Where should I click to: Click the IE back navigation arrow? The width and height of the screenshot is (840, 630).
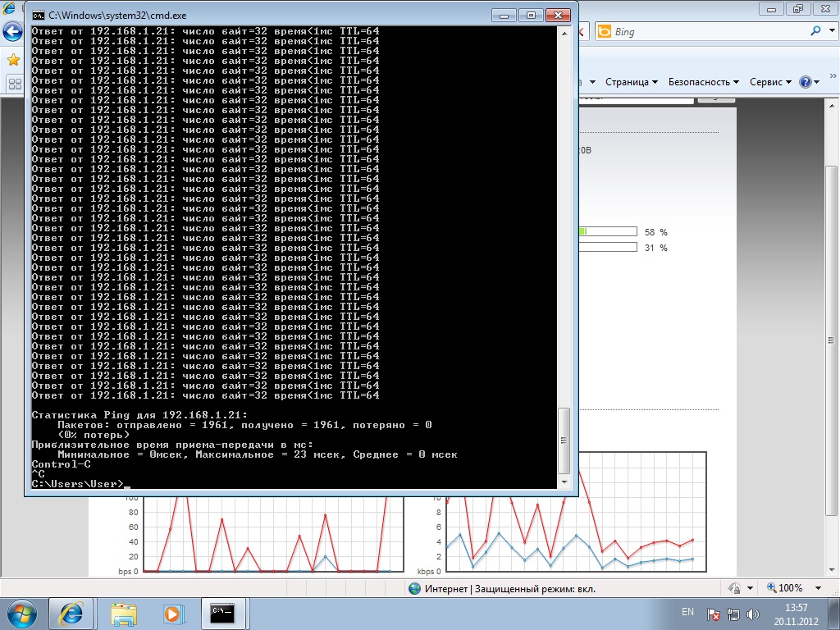coord(11,32)
